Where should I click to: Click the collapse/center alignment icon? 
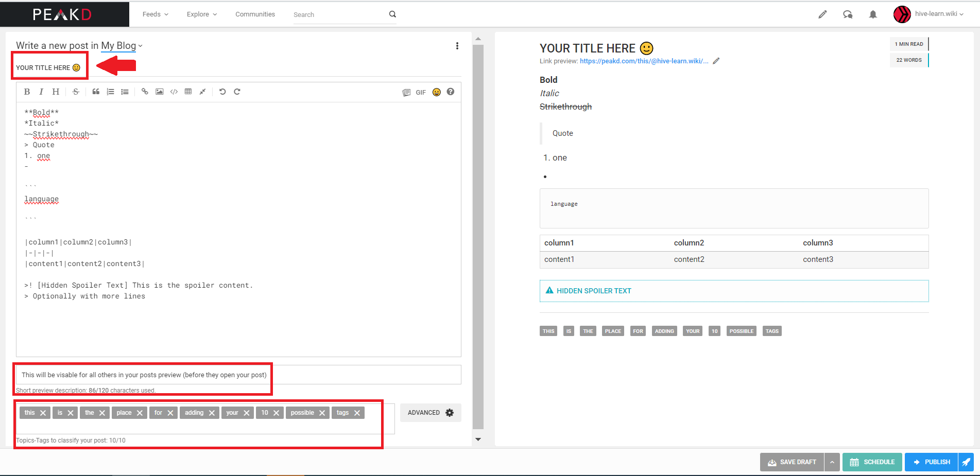coord(203,92)
